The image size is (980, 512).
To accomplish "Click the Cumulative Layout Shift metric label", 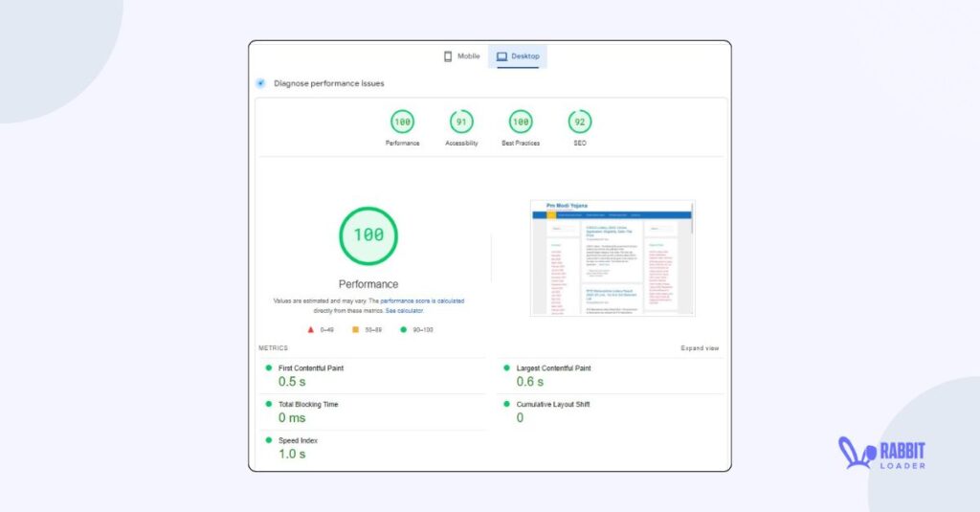I will pyautogui.click(x=553, y=405).
